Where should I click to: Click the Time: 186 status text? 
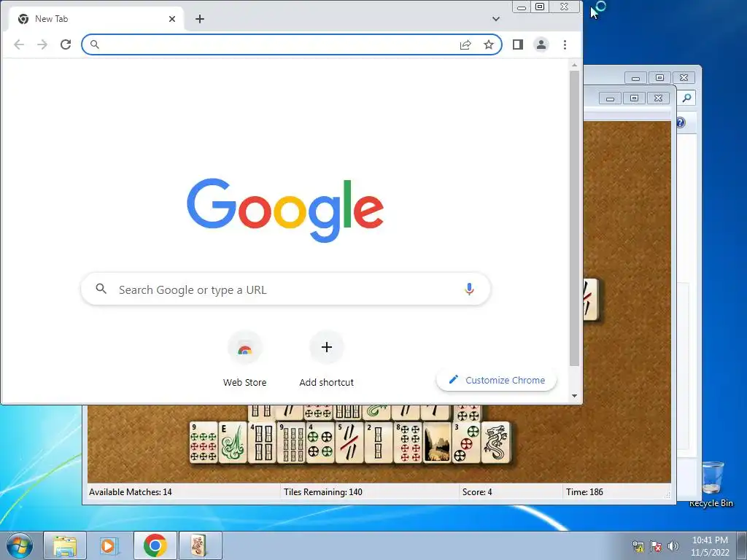click(x=584, y=492)
